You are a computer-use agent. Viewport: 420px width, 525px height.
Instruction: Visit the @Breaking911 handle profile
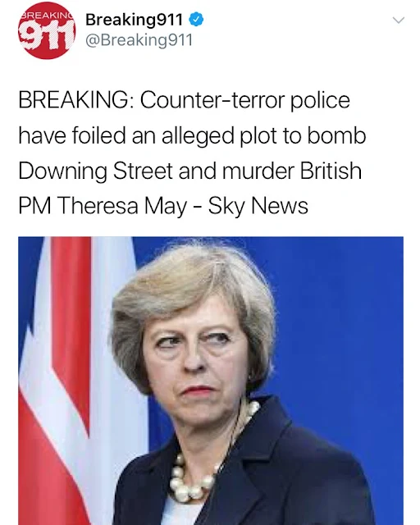(139, 40)
